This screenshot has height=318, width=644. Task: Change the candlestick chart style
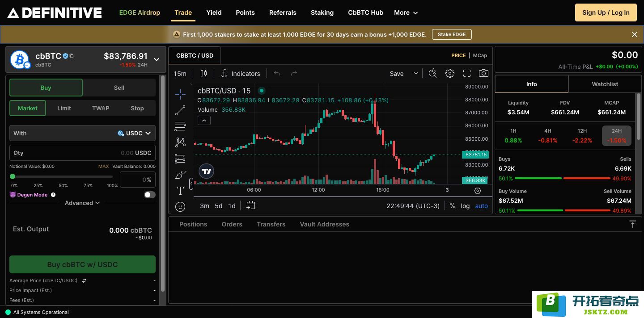pos(204,73)
